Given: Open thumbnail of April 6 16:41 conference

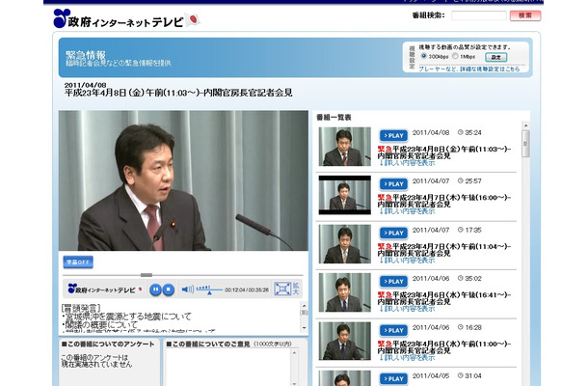Looking at the screenshot, I should pyautogui.click(x=345, y=292).
